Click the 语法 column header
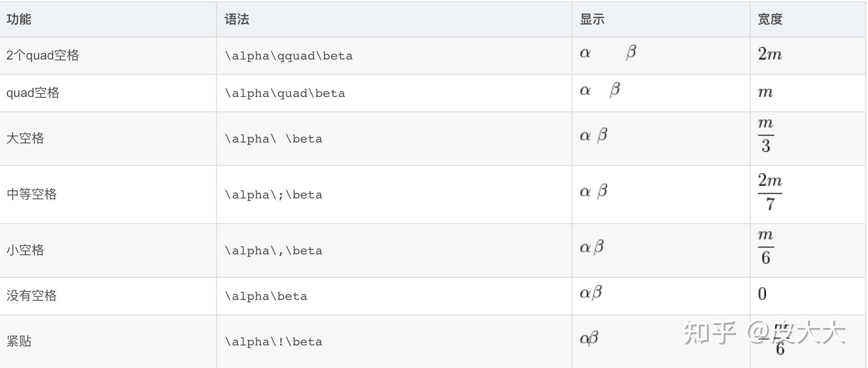Screen dimensions: 868x368 point(237,19)
